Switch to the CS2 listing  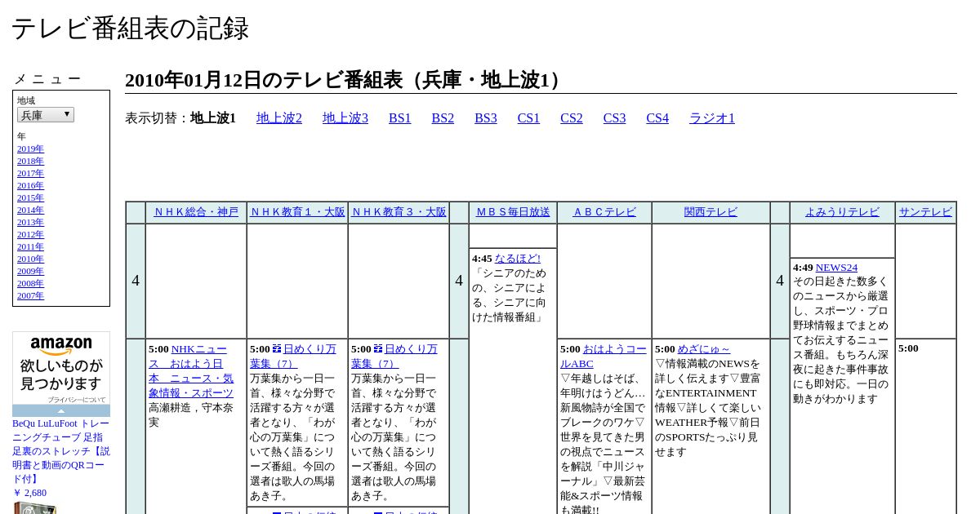[x=572, y=118]
